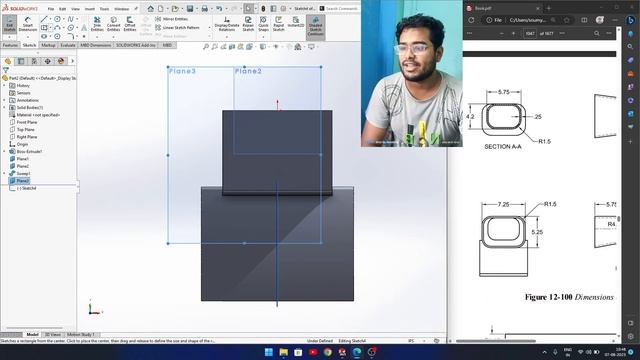Click Edge refresh button
The width and height of the screenshot is (640, 360).
[x=471, y=20]
